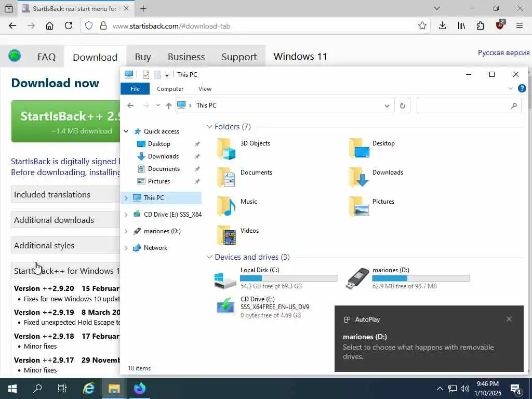Open the FAQ tab on website
This screenshot has width=532, height=399.
46,57
